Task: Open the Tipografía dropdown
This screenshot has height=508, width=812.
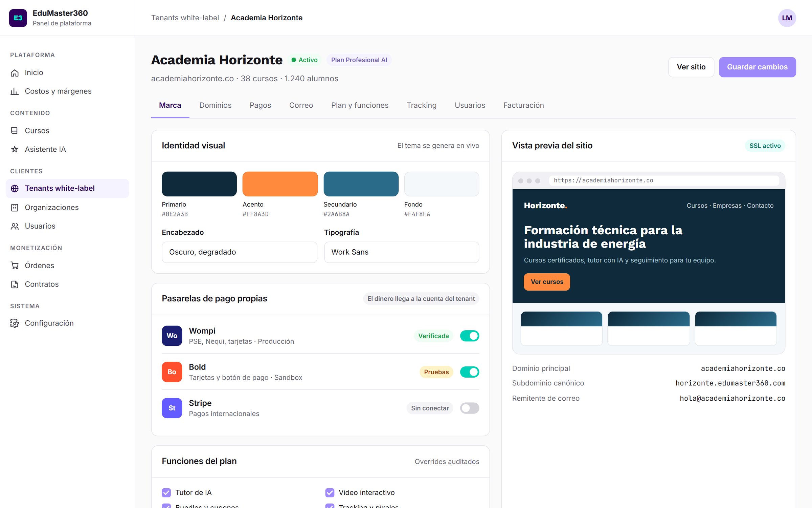Action: click(402, 252)
